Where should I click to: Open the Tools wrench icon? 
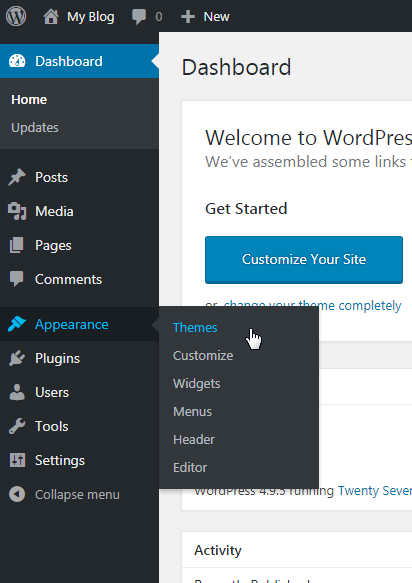pos(17,426)
